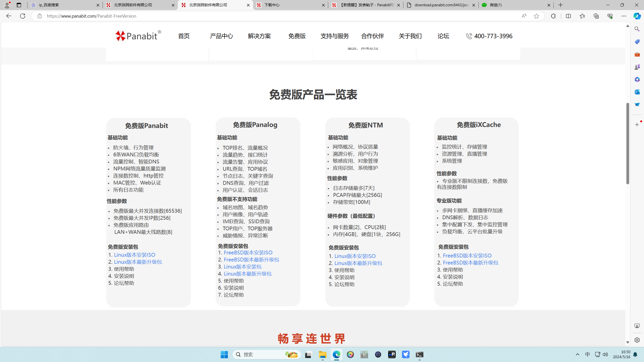Open 论坛 navigation link

pos(443,36)
